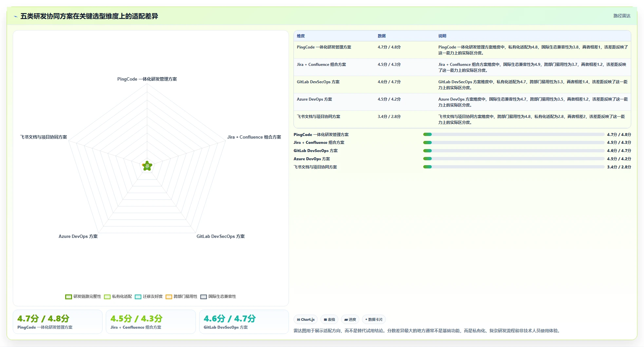This screenshot has width=644, height=347.
Task: Select the Jira + Confluence 组合方案 table row name
Action: (x=321, y=65)
